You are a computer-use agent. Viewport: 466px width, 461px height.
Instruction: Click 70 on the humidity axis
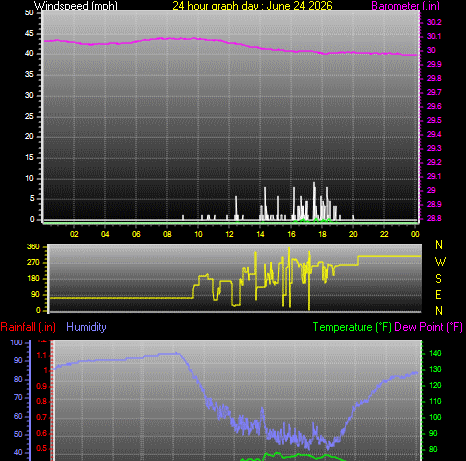pyautogui.click(x=18, y=397)
